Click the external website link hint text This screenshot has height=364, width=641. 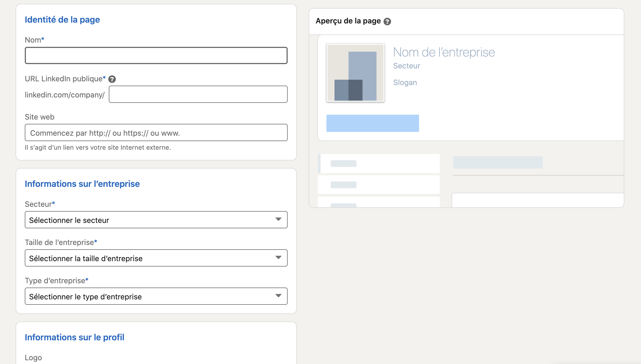point(98,148)
